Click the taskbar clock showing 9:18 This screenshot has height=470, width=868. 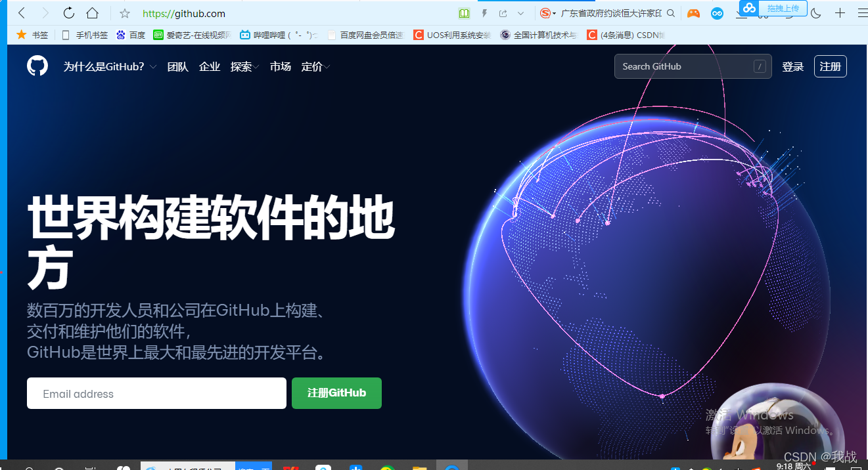(794, 466)
